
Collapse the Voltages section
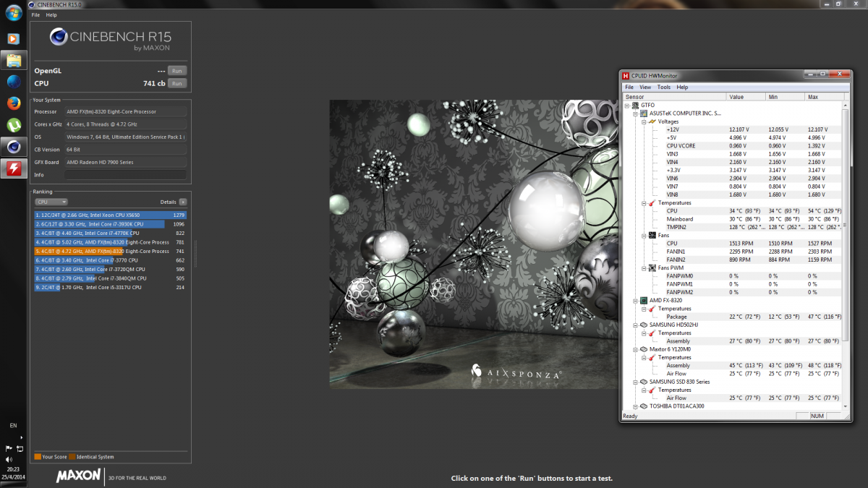coord(643,121)
